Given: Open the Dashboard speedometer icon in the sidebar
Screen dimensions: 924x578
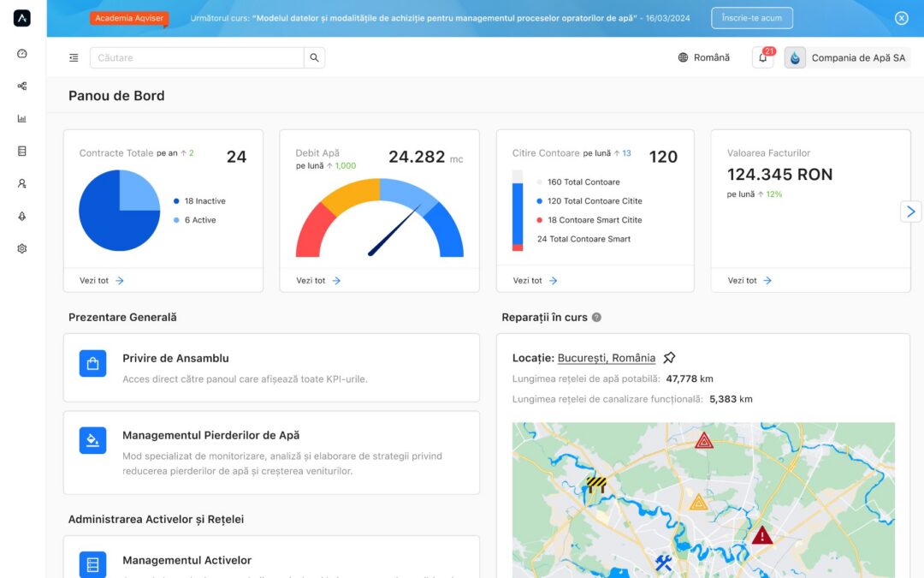Looking at the screenshot, I should pos(21,53).
